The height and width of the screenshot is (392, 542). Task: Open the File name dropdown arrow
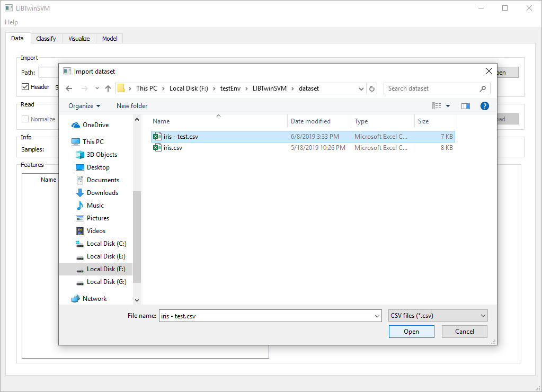click(377, 316)
